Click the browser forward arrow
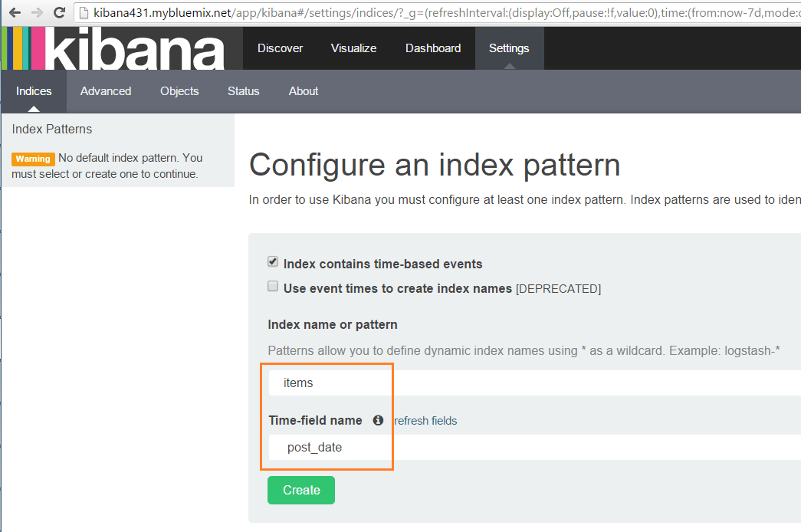This screenshot has width=801, height=532. click(36, 12)
